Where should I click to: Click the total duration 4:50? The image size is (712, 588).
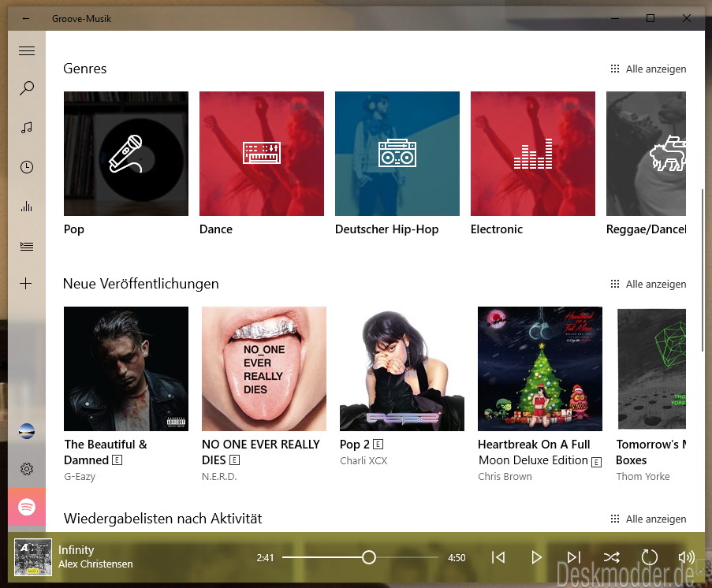click(457, 557)
